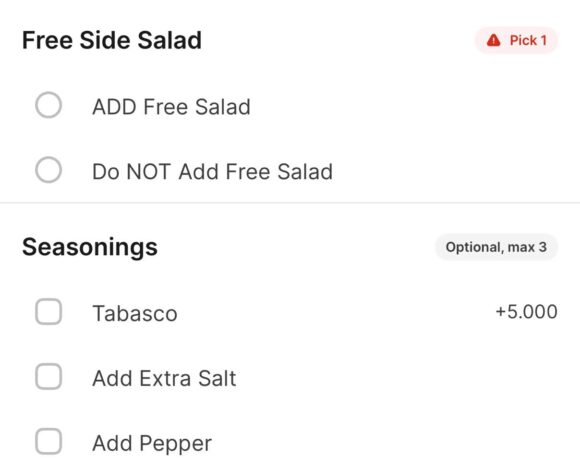Select the ADD Free Salad radio button

click(48, 105)
